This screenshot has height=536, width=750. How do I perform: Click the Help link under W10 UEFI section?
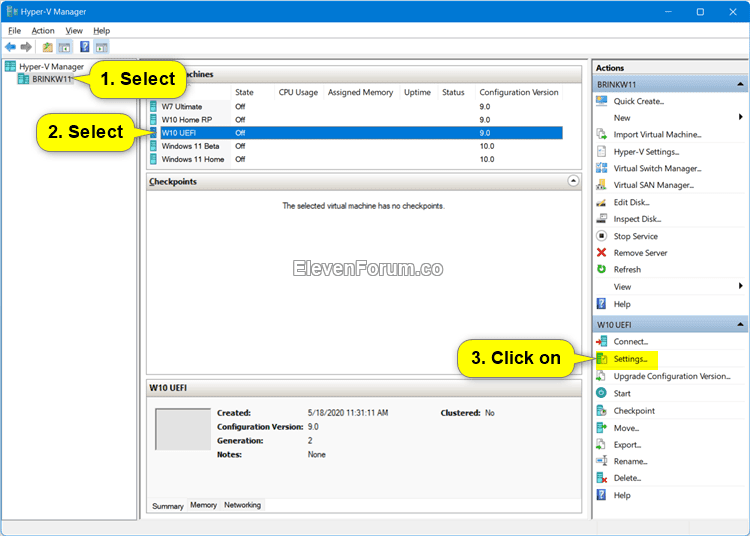point(622,495)
